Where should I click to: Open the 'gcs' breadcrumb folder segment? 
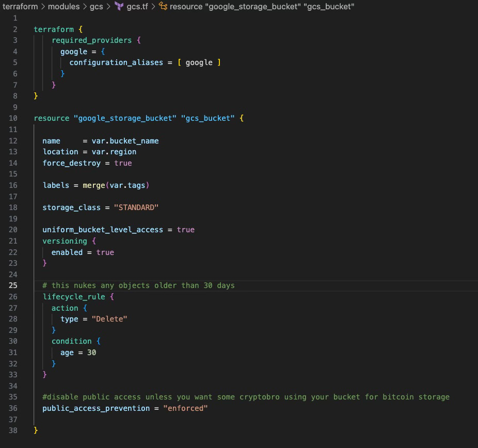[x=97, y=6]
